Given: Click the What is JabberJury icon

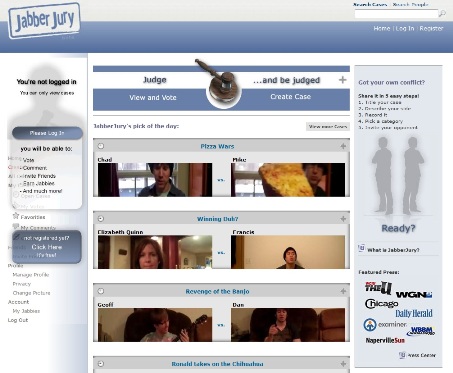Looking at the screenshot, I should [361, 248].
